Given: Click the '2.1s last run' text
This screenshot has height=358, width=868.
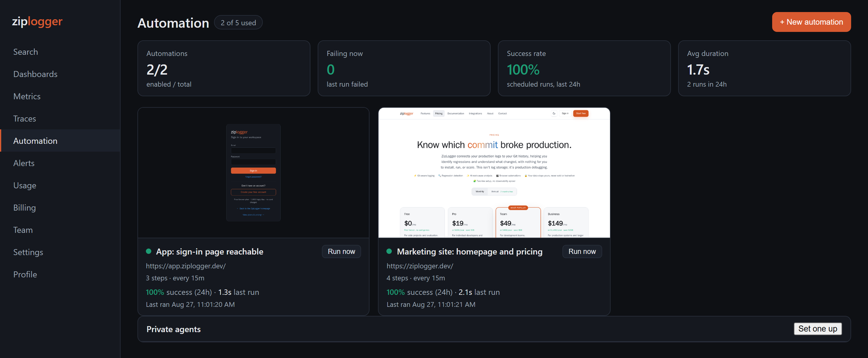Looking at the screenshot, I should point(479,292).
